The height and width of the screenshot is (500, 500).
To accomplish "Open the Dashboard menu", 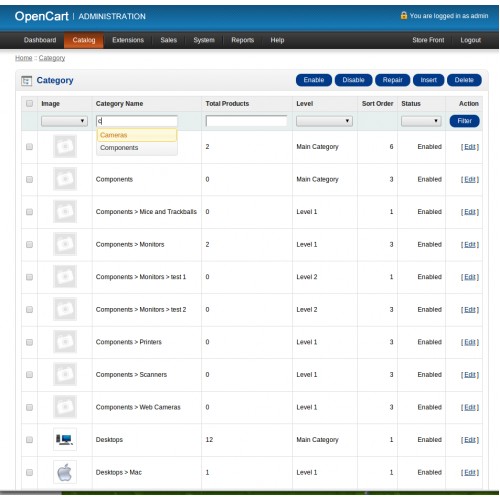I will [40, 40].
